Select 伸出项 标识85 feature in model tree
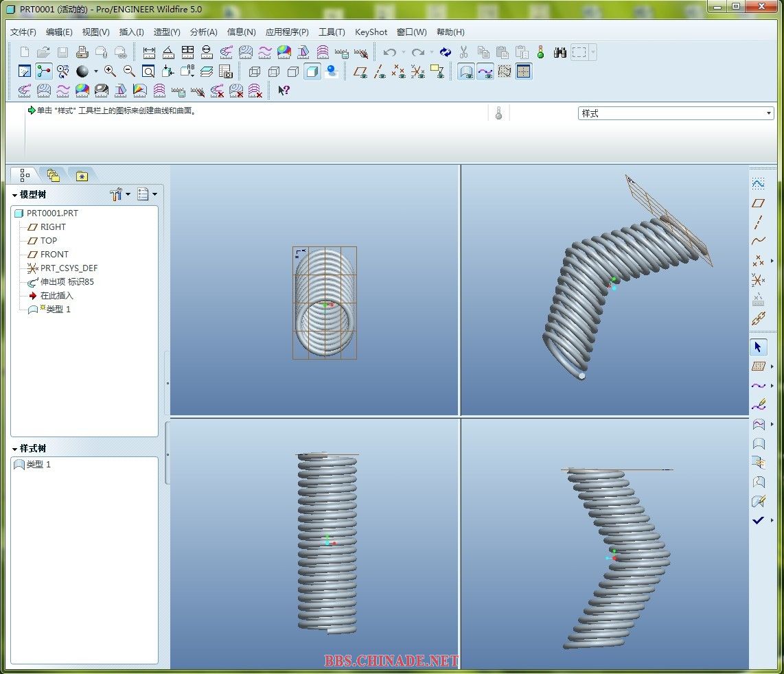This screenshot has width=784, height=674. (x=66, y=281)
